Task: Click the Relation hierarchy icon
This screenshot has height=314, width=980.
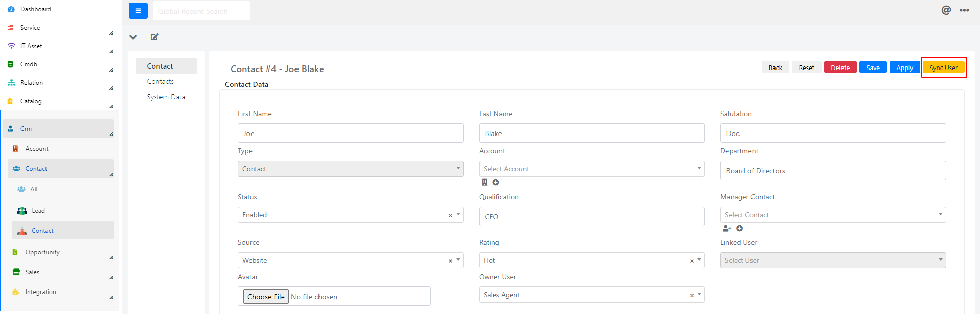Action: click(x=11, y=83)
